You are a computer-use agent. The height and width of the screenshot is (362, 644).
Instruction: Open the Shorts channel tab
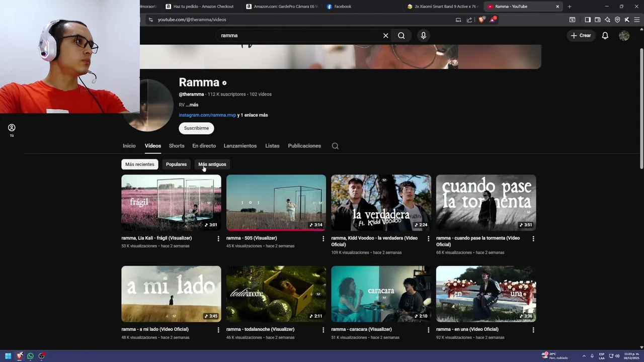click(177, 146)
